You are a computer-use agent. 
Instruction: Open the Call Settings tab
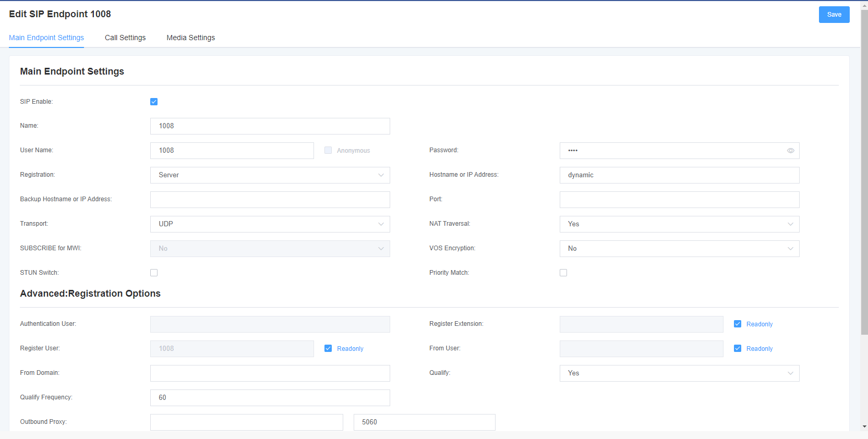click(125, 38)
